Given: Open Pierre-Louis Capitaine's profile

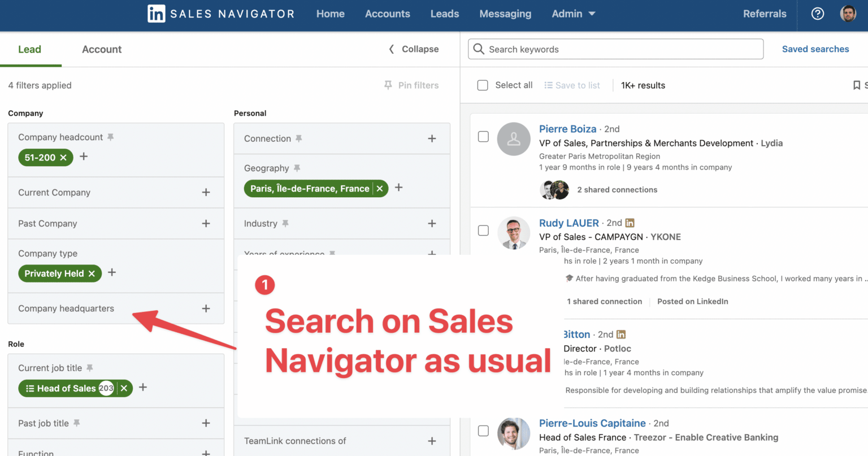Looking at the screenshot, I should [x=592, y=423].
